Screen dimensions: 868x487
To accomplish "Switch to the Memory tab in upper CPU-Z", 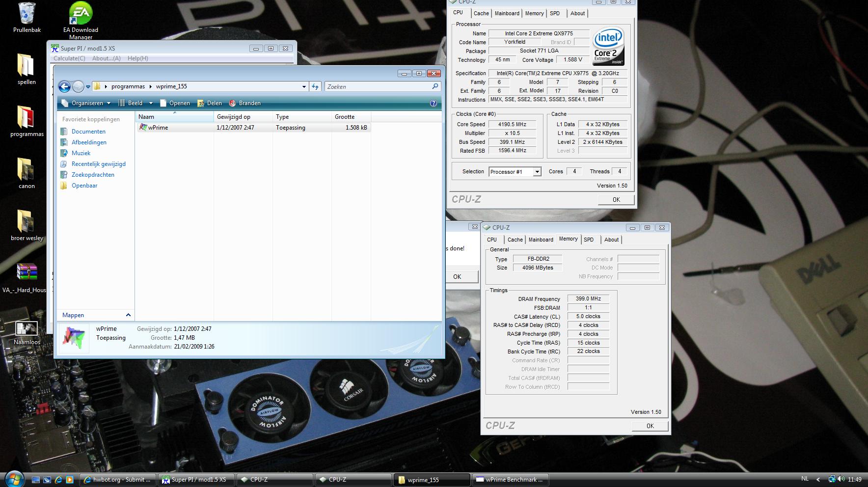I will (x=535, y=13).
